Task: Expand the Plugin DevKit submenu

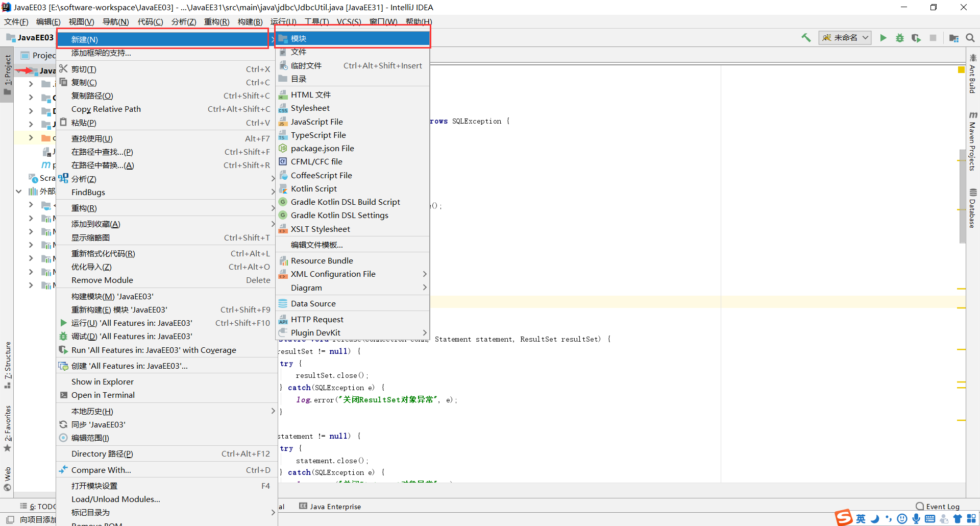Action: (x=353, y=332)
